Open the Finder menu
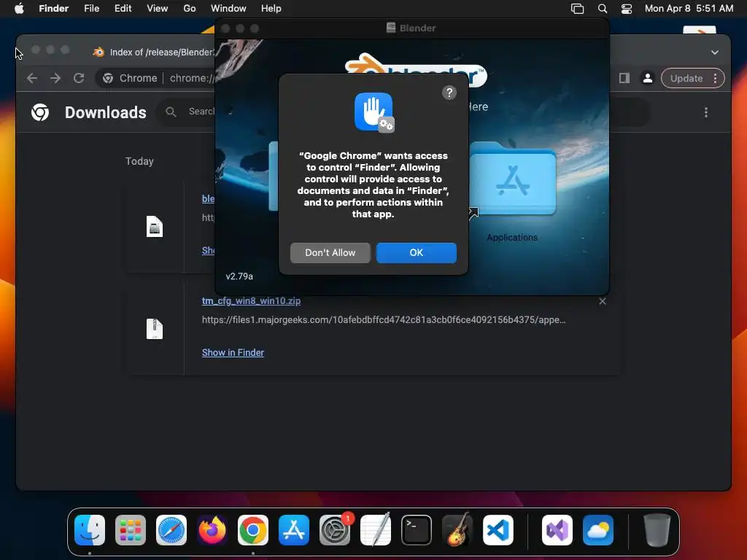This screenshot has height=560, width=747. 53,8
